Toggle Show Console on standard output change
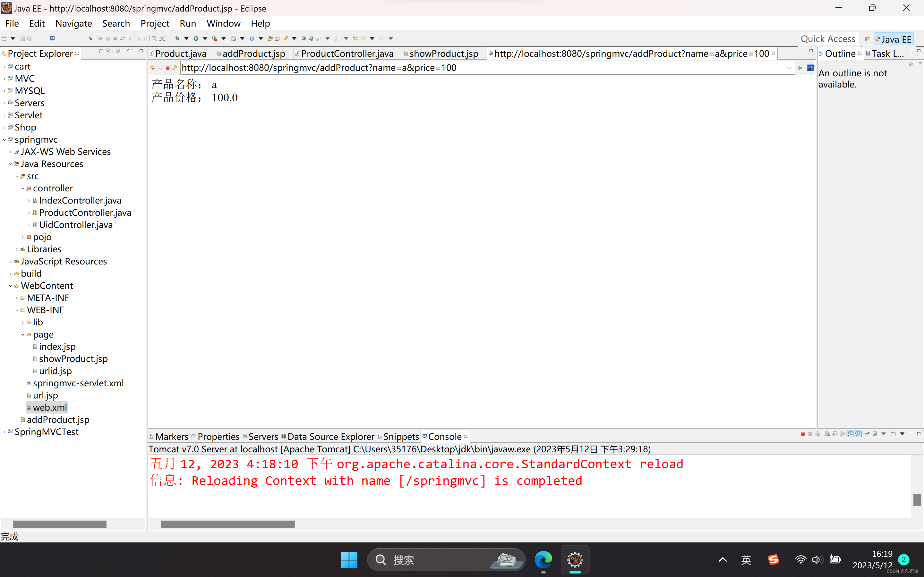 [850, 434]
